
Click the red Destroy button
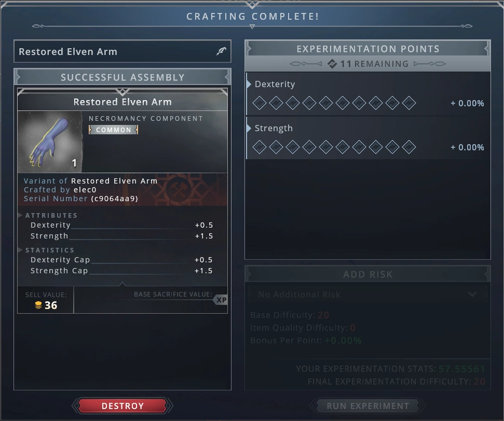coord(122,406)
